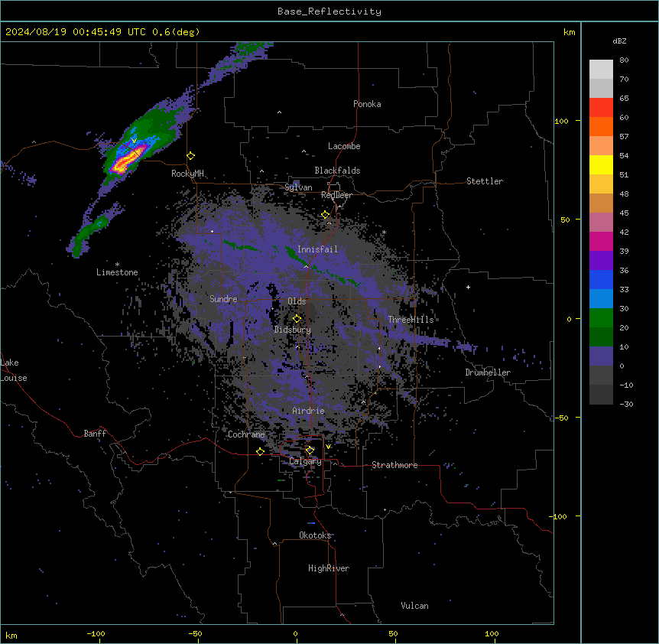
Task: Select the Sundre town label
Action: coord(223,299)
